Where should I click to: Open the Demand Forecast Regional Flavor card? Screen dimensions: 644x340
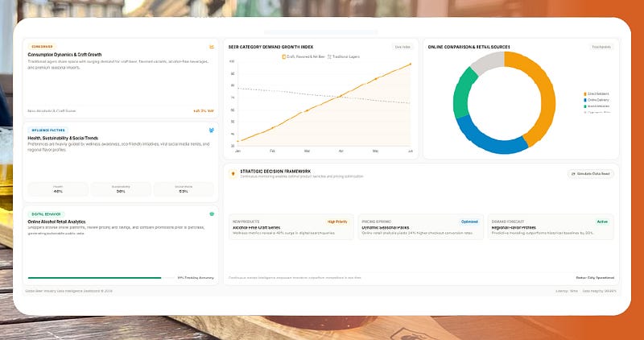551,227
